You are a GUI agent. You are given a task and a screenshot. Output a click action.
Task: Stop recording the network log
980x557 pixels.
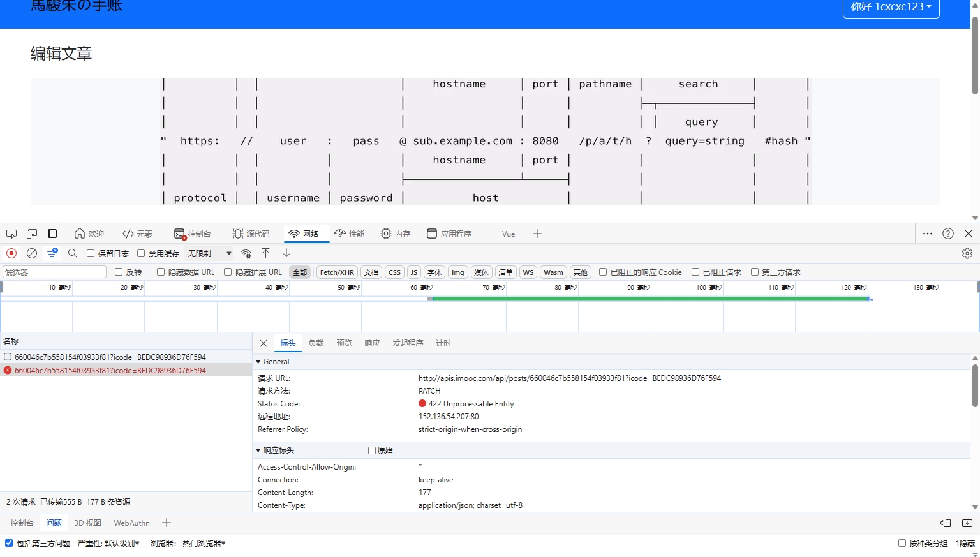(11, 253)
